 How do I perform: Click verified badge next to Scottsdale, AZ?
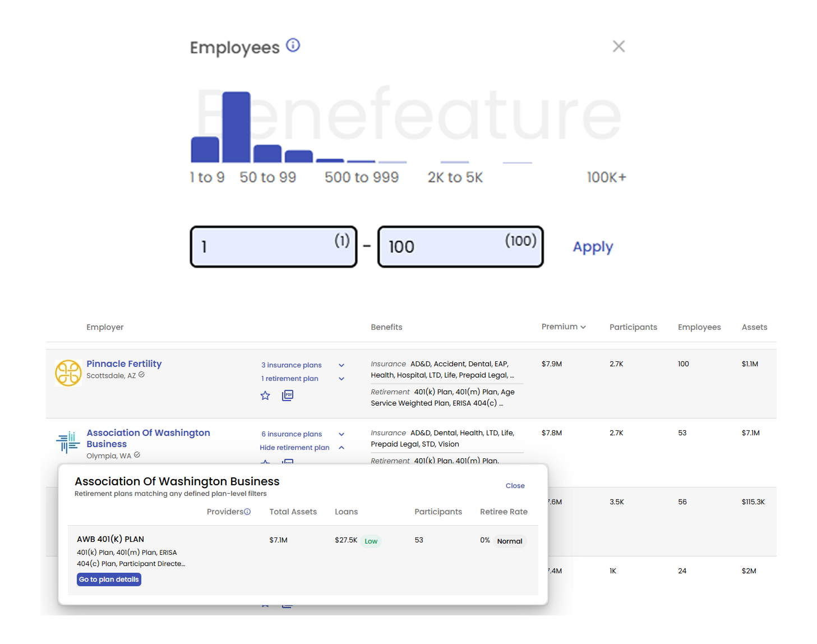point(142,375)
